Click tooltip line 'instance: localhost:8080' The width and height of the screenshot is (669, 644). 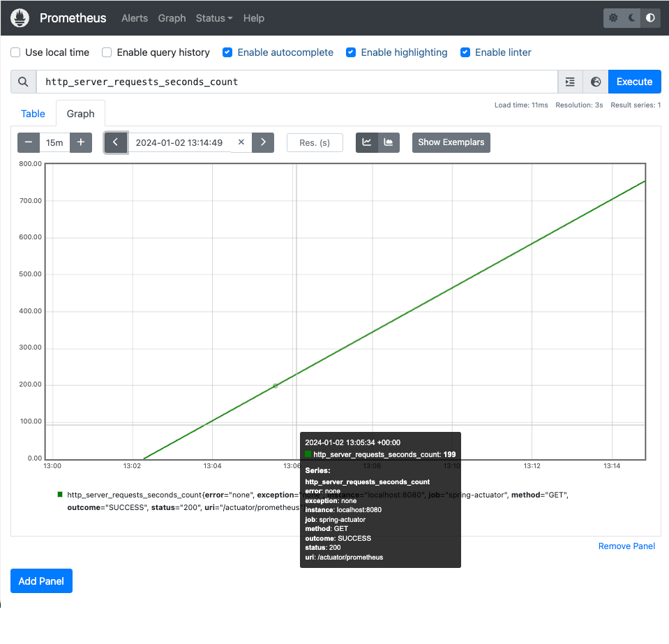tap(343, 510)
